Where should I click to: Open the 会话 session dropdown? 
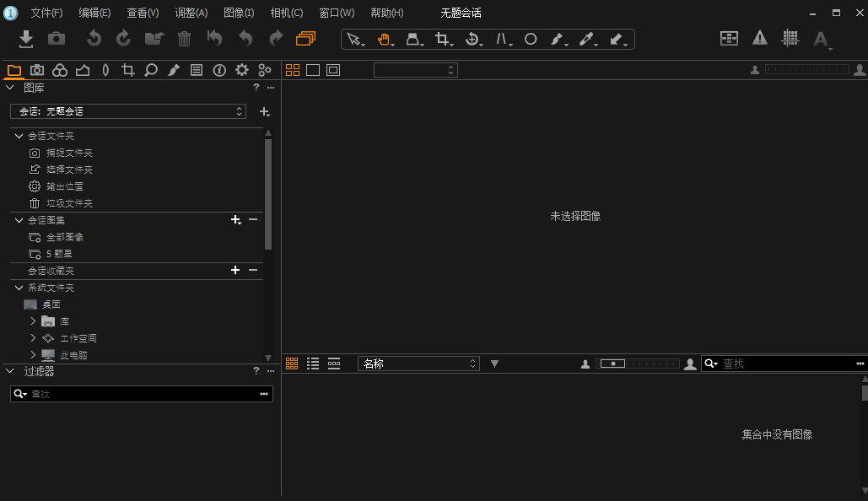click(128, 111)
